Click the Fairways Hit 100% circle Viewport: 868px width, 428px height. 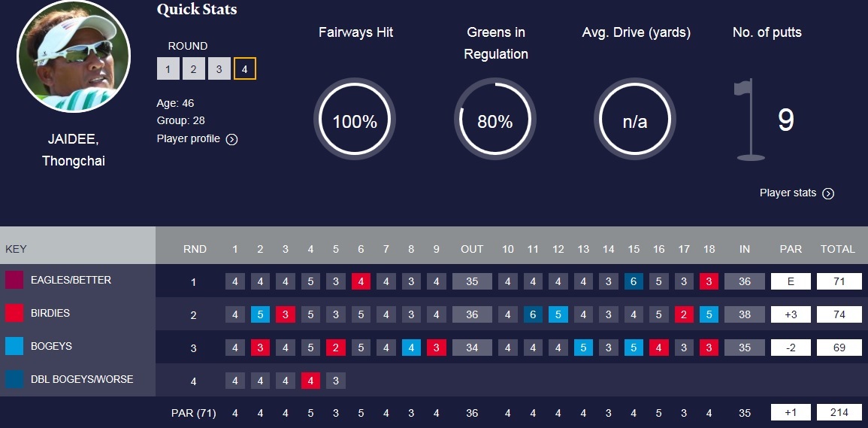point(354,120)
